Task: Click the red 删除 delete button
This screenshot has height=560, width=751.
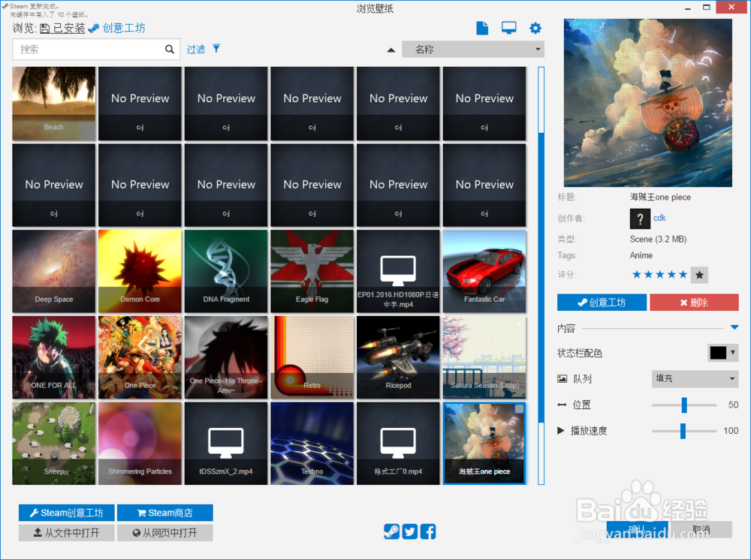Action: (x=694, y=303)
